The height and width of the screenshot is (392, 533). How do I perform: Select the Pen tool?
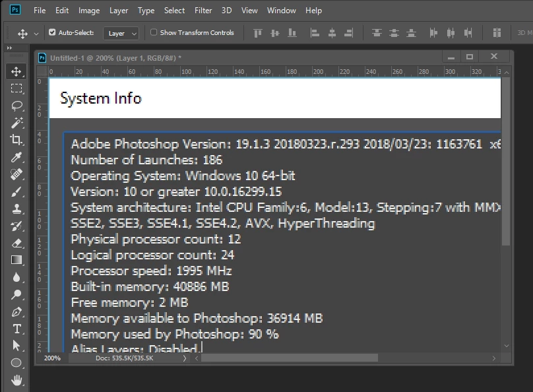pos(16,311)
